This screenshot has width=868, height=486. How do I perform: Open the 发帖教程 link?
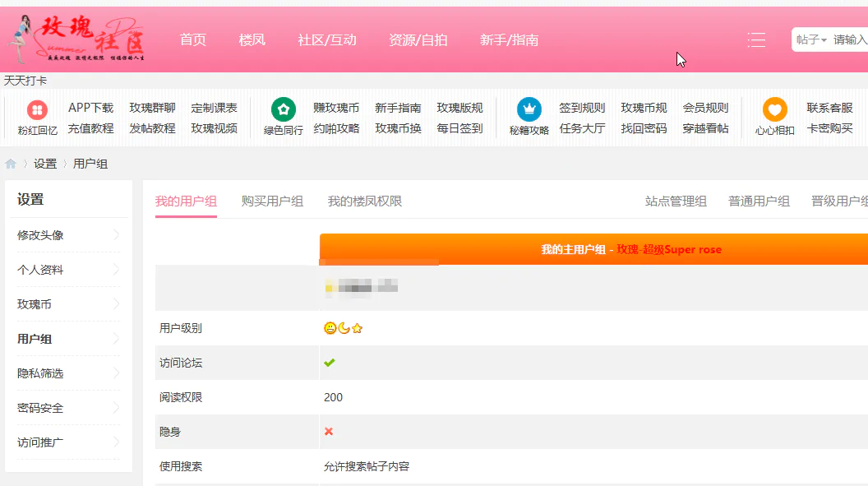click(152, 128)
